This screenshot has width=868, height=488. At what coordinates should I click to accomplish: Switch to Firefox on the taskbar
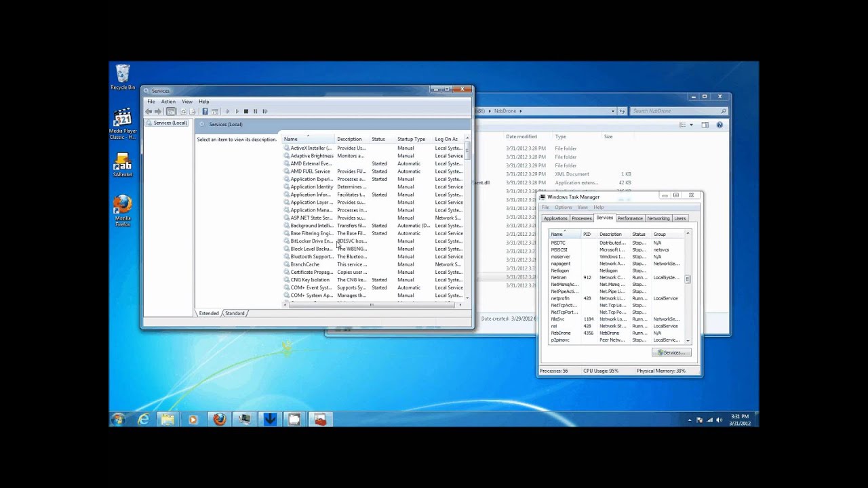pos(219,420)
